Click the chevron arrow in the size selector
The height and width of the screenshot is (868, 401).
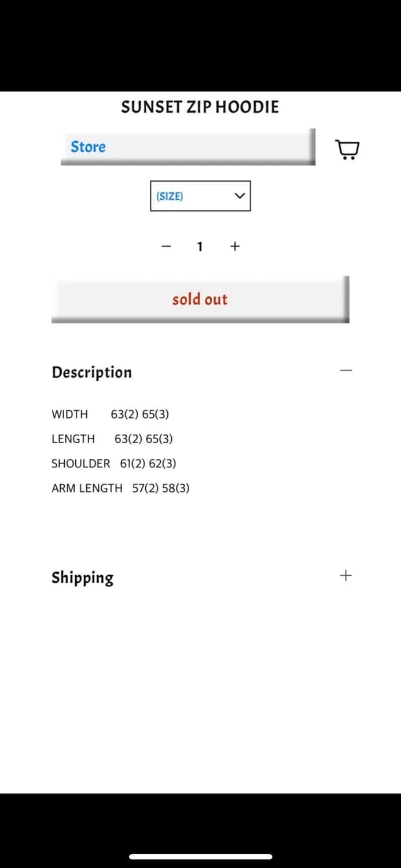coord(240,196)
